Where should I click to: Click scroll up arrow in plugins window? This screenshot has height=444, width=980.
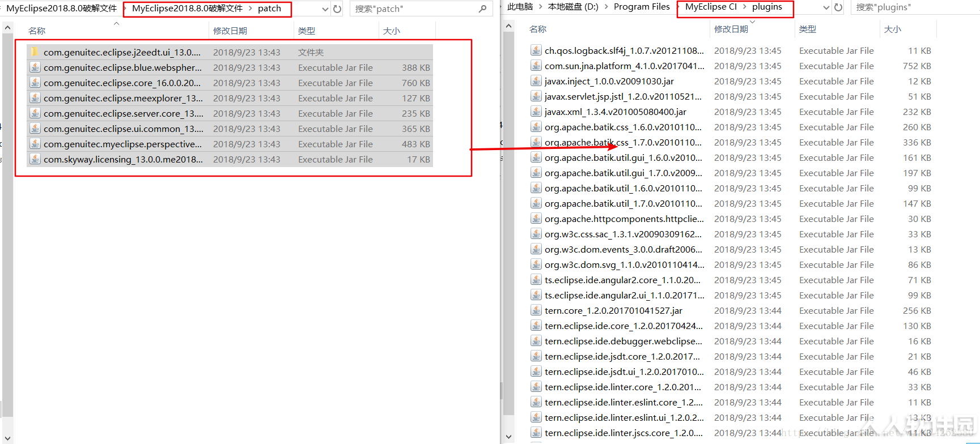click(x=508, y=26)
